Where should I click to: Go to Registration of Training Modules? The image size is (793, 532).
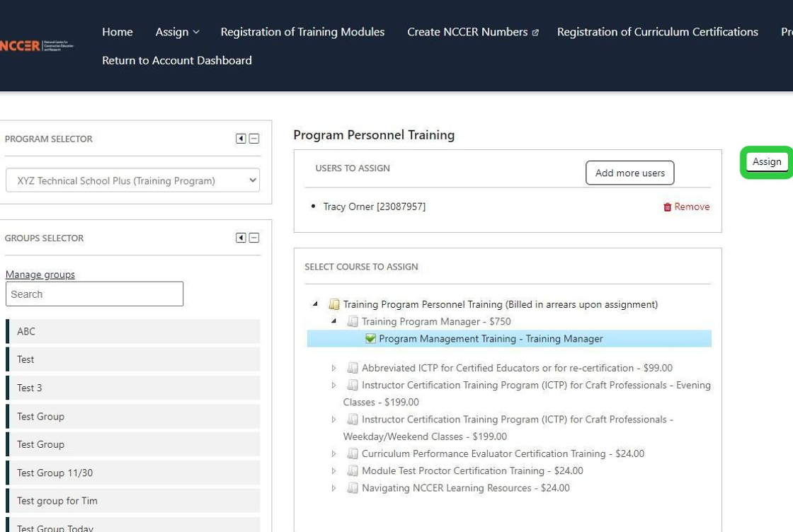pos(302,32)
